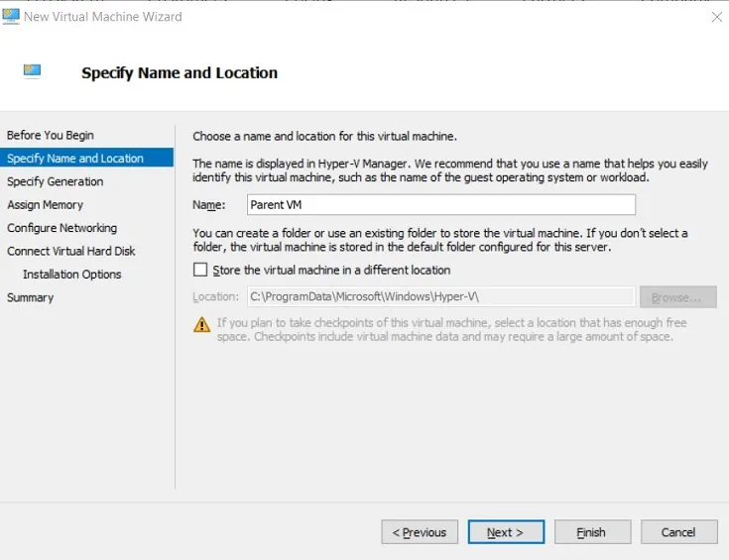Click the Previous button
Viewport: 729px width, 560px height.
click(420, 532)
